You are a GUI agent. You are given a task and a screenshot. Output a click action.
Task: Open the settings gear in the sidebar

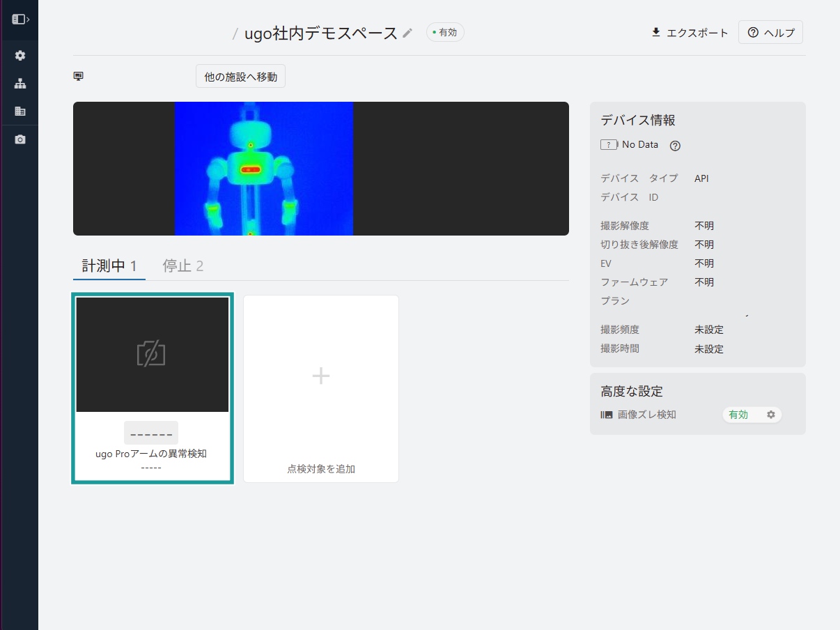point(20,56)
